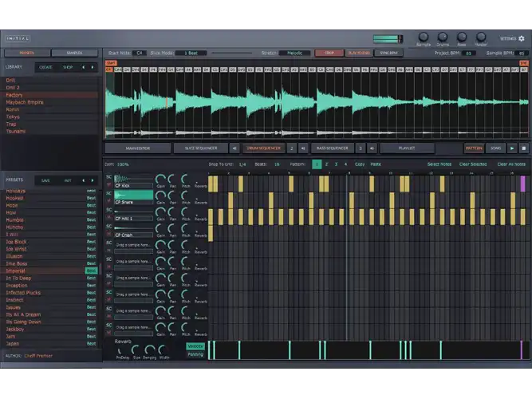The height and width of the screenshot is (399, 532).
Task: Edit the Project BPM value
Action: (x=468, y=53)
